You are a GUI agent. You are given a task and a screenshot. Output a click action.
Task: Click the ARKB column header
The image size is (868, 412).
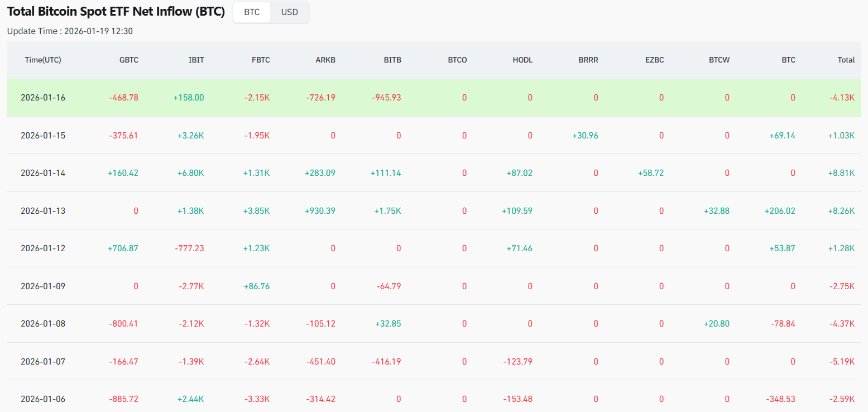pos(325,60)
